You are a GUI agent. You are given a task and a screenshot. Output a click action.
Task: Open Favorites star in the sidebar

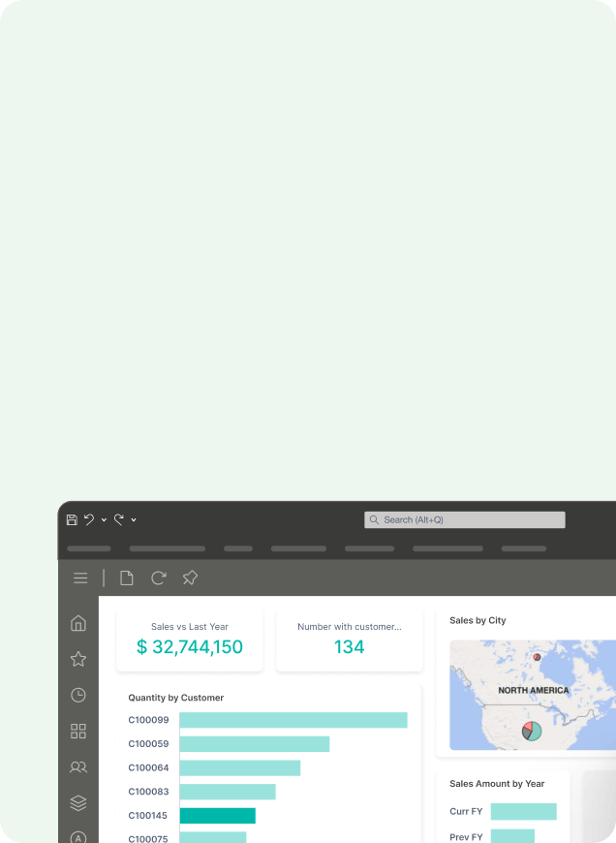click(x=78, y=659)
